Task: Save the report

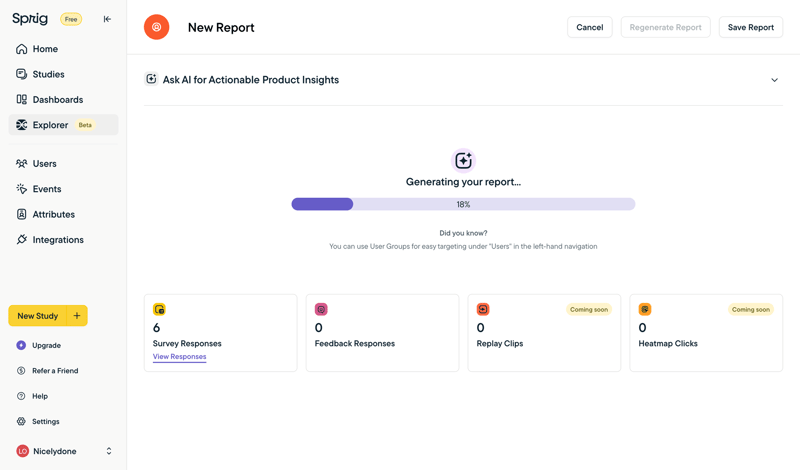Action: coord(751,27)
